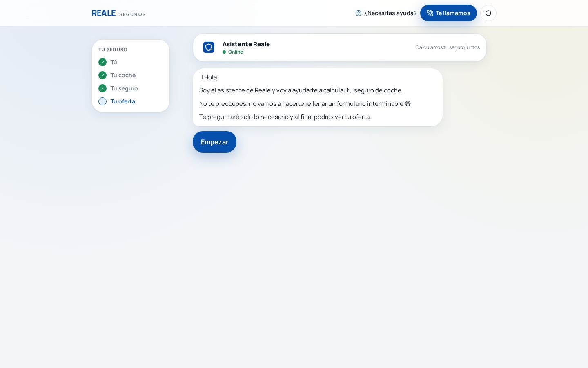This screenshot has width=588, height=368.
Task: Click the TU SEGURO heading
Action: pos(113,49)
